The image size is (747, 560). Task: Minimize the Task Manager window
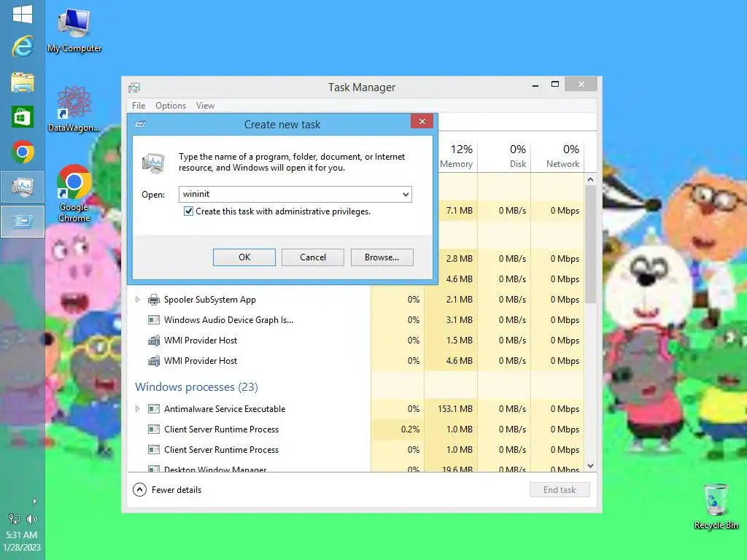[535, 85]
